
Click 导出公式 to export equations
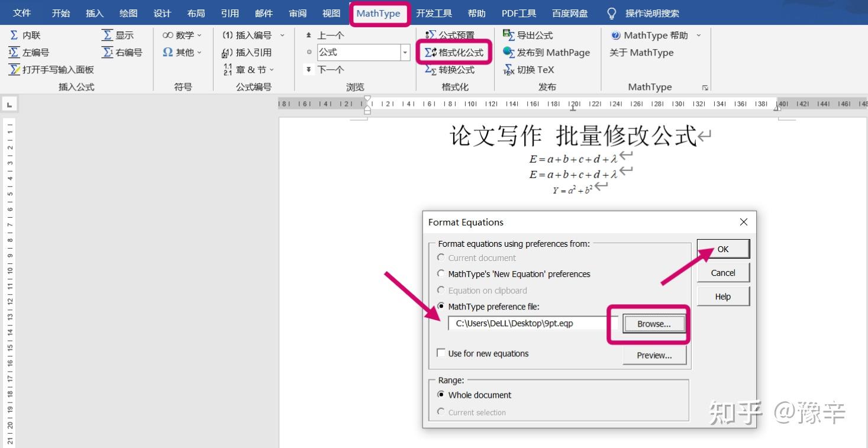pyautogui.click(x=528, y=36)
